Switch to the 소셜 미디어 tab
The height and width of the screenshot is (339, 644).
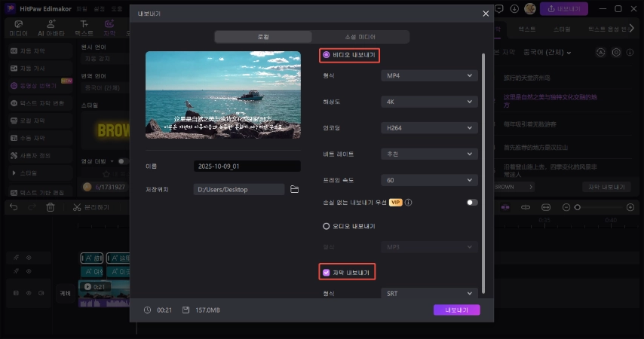coord(360,37)
